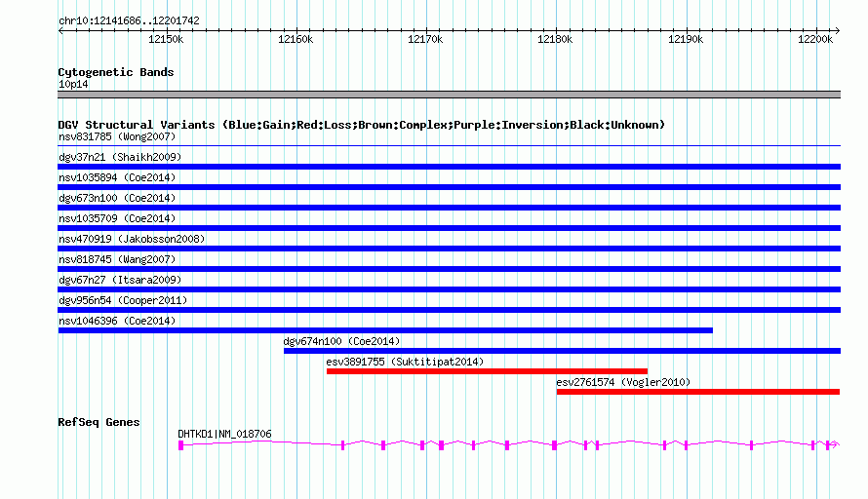Open the Cytogenetic Bands track title
This screenshot has height=499, width=868.
[x=116, y=72]
